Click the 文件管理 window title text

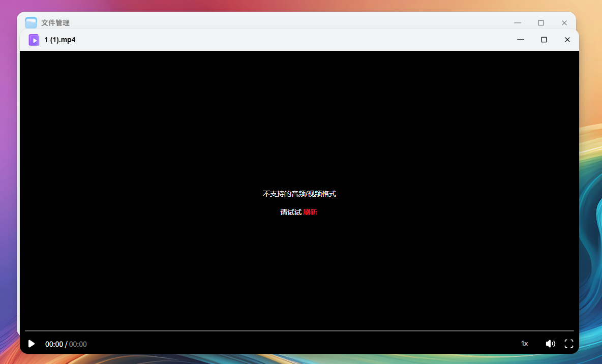(55, 23)
